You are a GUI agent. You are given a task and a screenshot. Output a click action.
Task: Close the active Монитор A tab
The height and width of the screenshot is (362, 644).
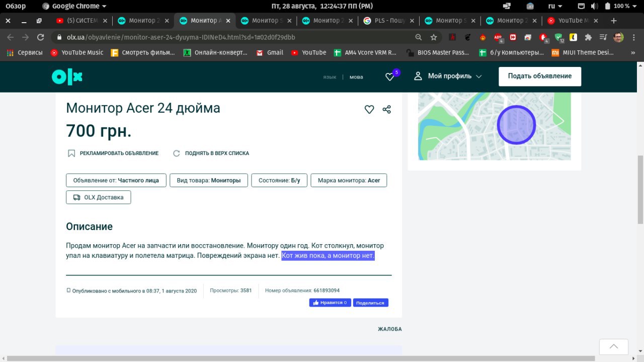pos(228,21)
